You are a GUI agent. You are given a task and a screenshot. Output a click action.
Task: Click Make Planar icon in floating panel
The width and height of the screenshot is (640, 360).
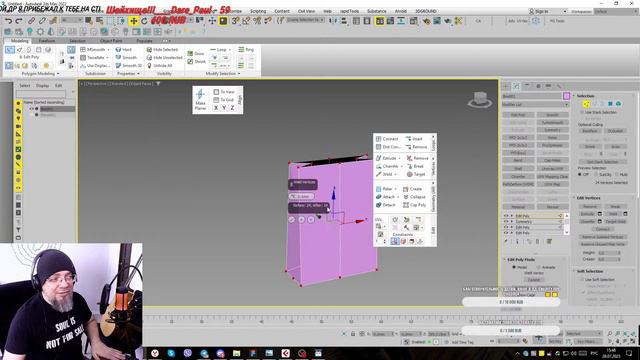click(200, 99)
